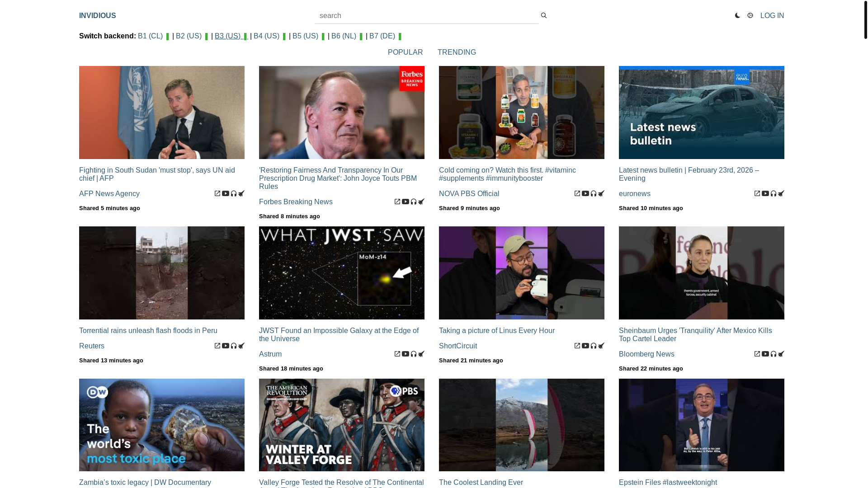The image size is (868, 488).
Task: Select backend B7 (DE)
Action: pos(382,36)
